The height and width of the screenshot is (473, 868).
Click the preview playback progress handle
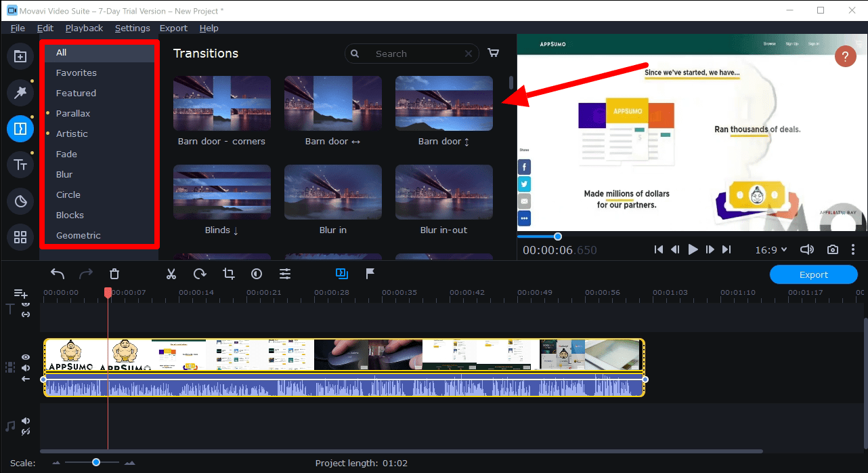pos(558,236)
